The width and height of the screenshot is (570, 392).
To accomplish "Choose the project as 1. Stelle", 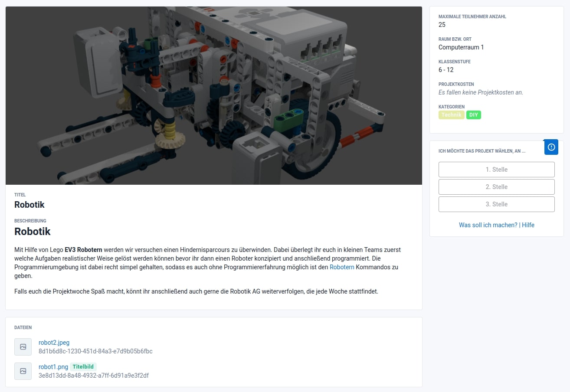I will point(496,170).
